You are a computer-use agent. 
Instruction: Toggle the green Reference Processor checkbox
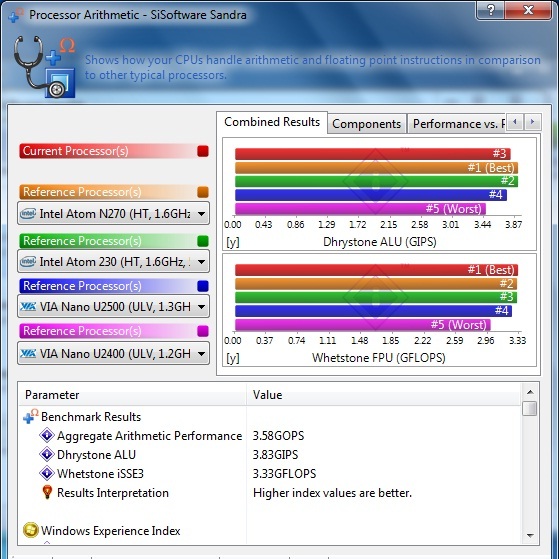202,241
